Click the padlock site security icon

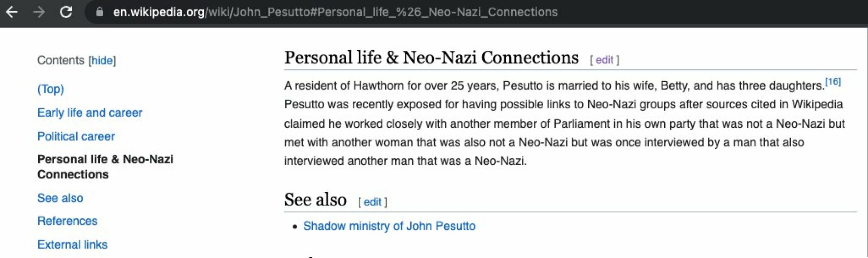click(x=100, y=12)
